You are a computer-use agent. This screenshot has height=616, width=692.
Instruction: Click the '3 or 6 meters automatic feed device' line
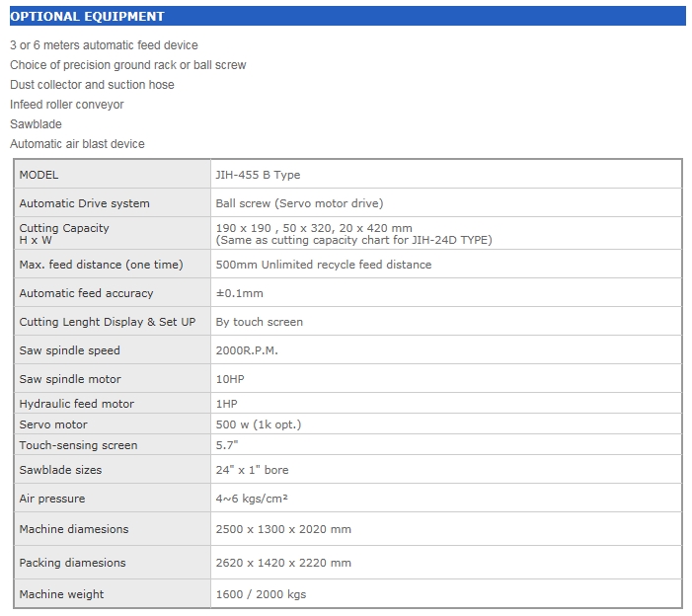tap(104, 45)
